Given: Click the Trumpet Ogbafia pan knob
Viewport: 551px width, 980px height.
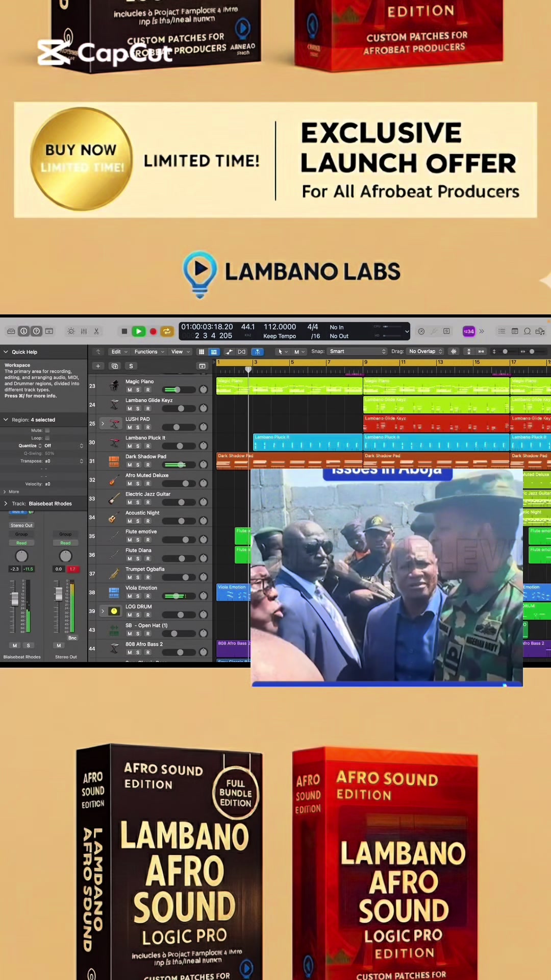Looking at the screenshot, I should click(x=203, y=577).
